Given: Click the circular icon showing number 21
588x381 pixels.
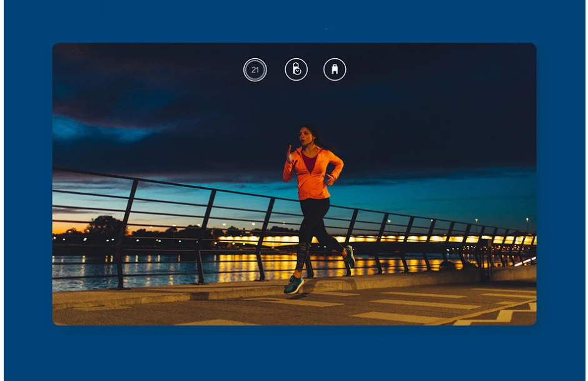Looking at the screenshot, I should 255,69.
